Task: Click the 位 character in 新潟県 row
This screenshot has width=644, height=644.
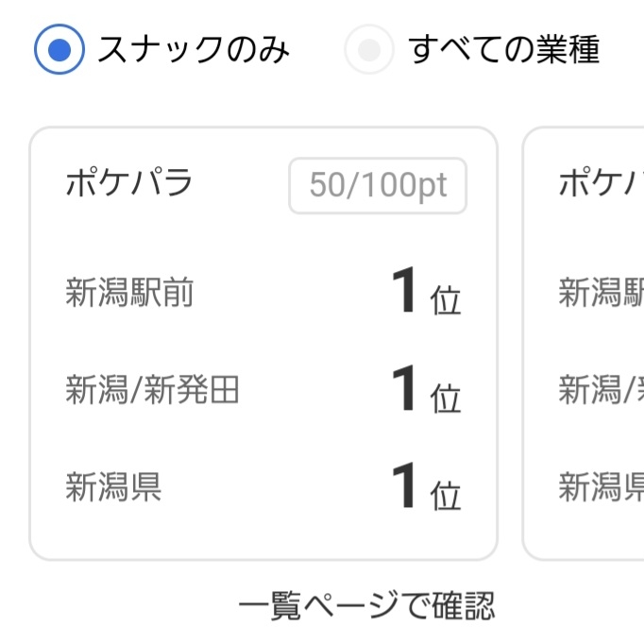Action: (445, 496)
